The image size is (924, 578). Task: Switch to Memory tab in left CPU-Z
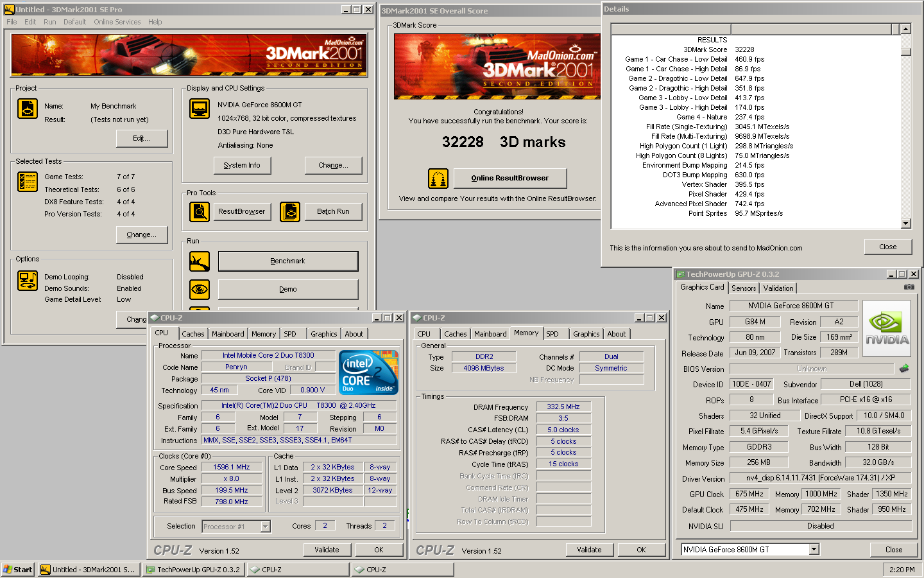pyautogui.click(x=264, y=334)
